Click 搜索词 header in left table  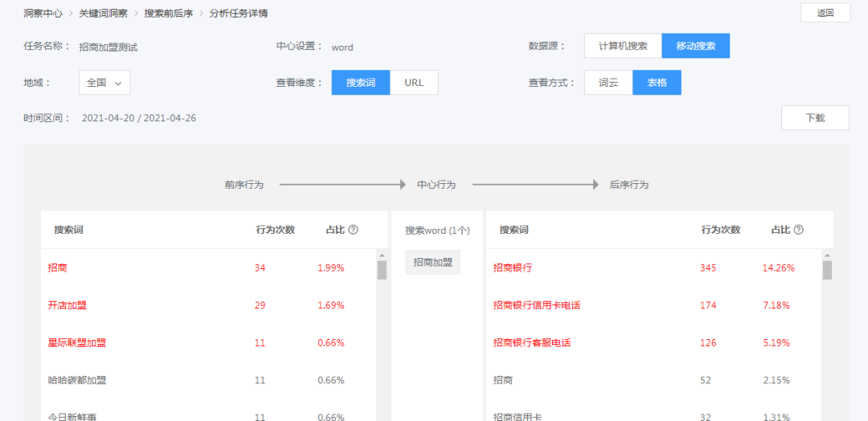pyautogui.click(x=68, y=230)
